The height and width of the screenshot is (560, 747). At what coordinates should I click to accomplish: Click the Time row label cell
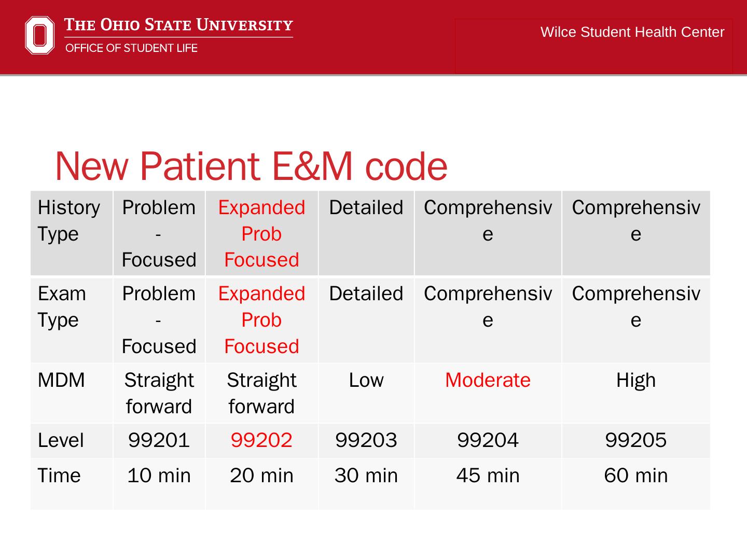click(59, 475)
